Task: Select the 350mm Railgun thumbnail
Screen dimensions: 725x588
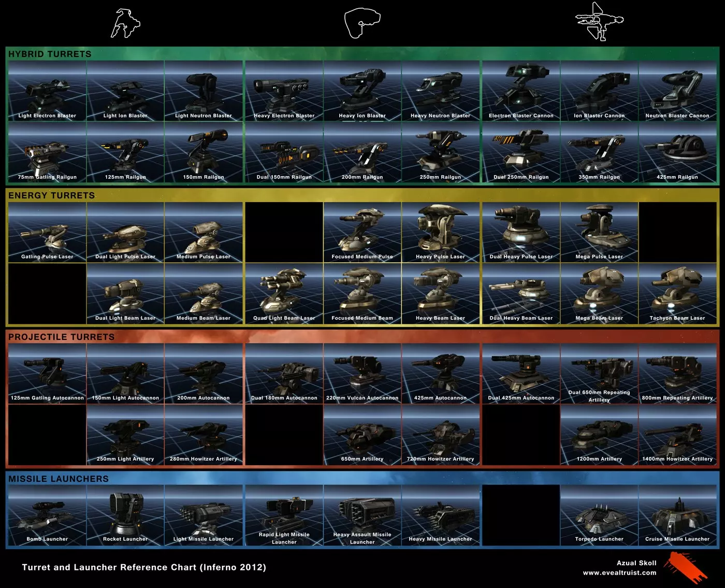Action: (599, 152)
